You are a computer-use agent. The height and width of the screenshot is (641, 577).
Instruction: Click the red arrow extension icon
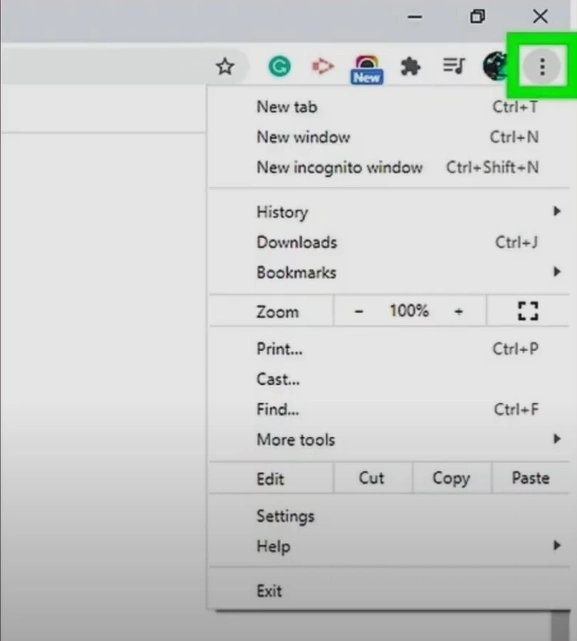coord(323,66)
